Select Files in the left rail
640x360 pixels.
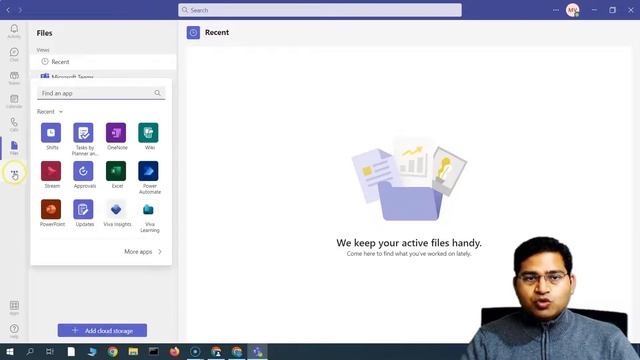pyautogui.click(x=14, y=148)
